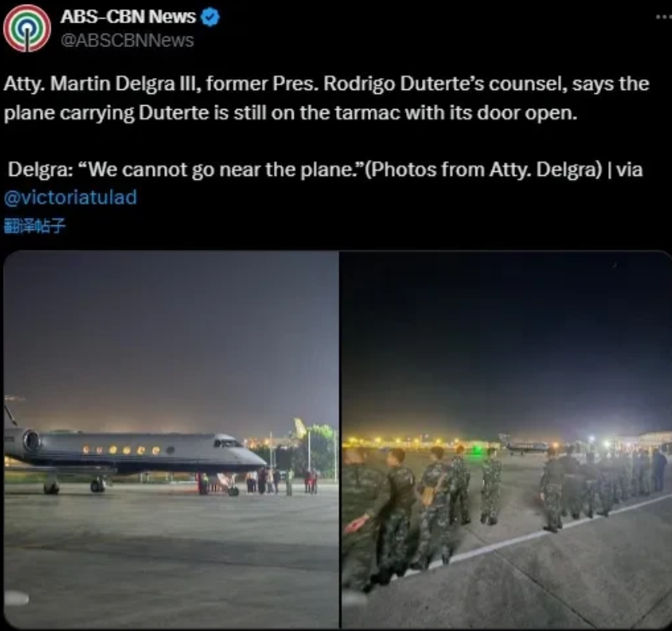Click the jet engine at the plane's rear
The height and width of the screenshot is (631, 672).
pyautogui.click(x=30, y=441)
